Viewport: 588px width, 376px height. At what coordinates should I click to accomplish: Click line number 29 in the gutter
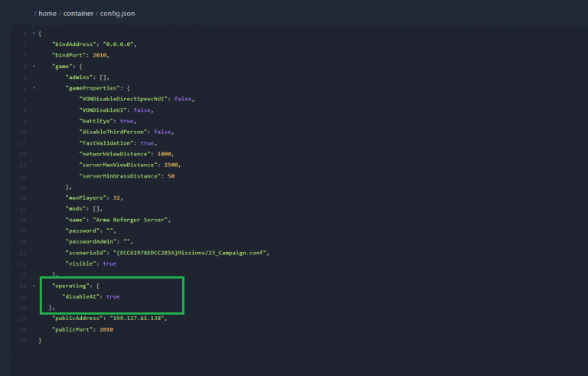point(24,339)
